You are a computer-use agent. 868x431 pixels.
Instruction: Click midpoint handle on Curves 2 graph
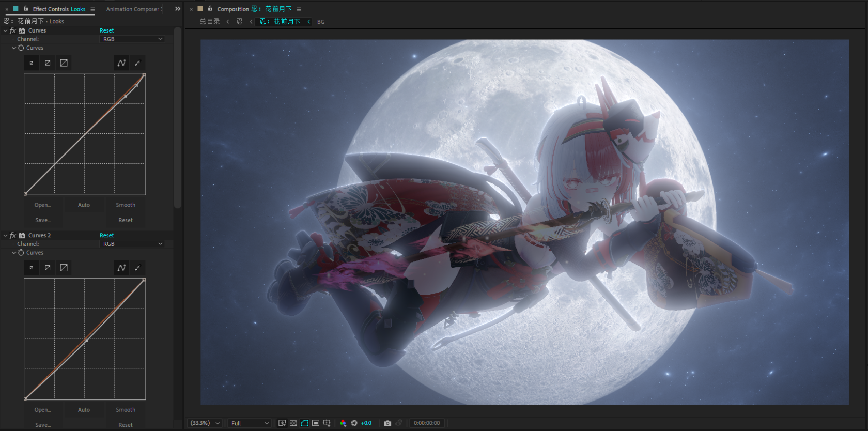click(87, 340)
